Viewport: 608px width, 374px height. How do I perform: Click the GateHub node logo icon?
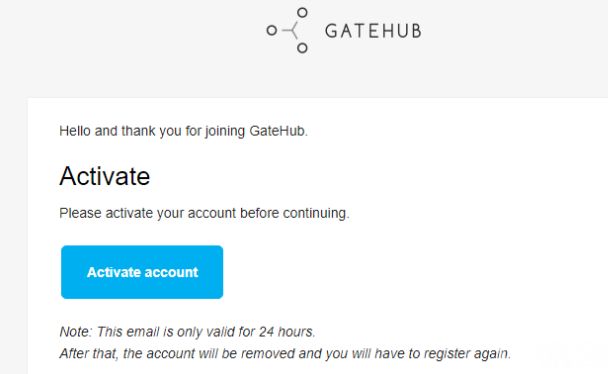coord(287,30)
